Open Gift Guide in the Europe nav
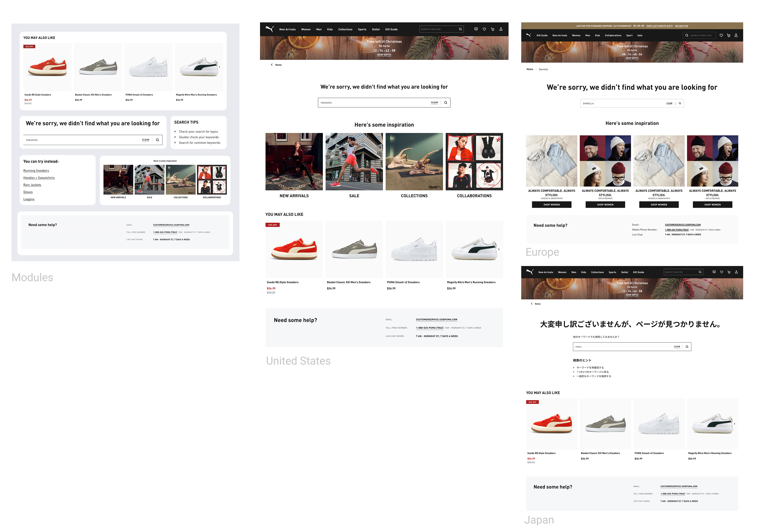 542,35
